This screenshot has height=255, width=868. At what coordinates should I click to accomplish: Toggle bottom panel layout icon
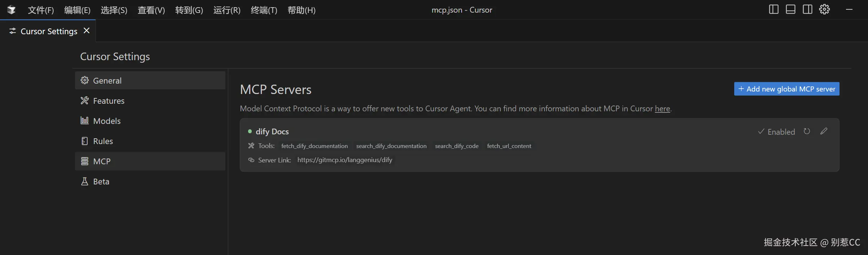pos(790,9)
